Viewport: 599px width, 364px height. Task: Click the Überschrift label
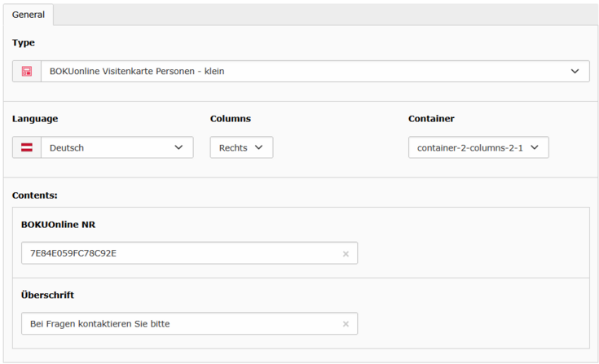pyautogui.click(x=48, y=295)
